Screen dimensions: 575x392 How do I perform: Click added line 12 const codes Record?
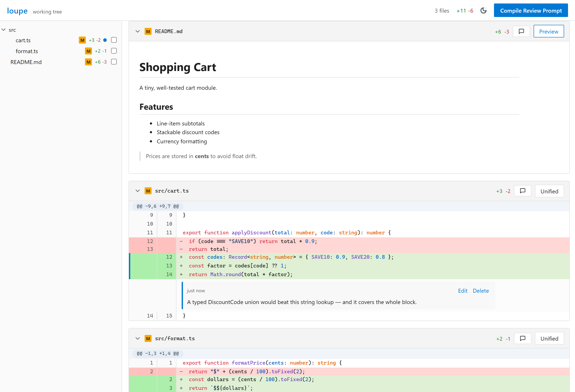[349, 257]
